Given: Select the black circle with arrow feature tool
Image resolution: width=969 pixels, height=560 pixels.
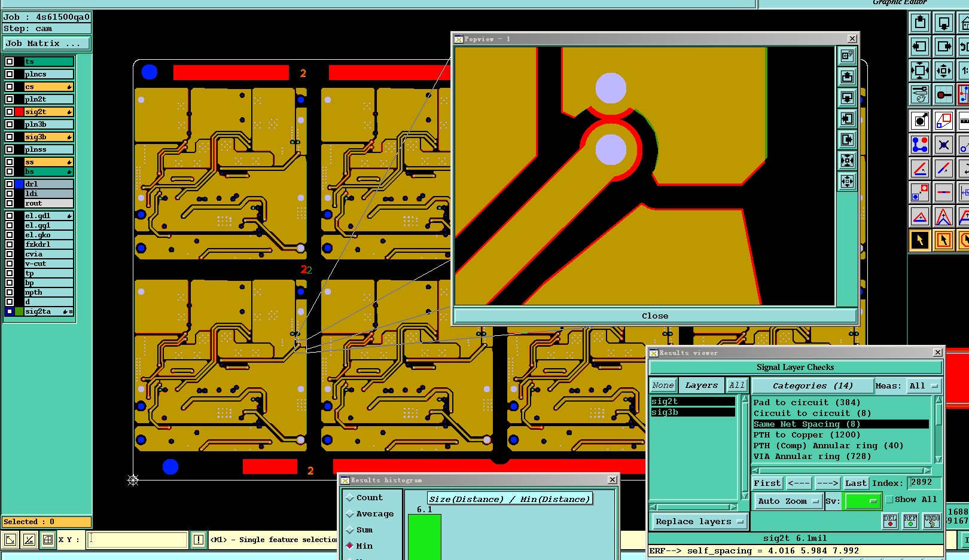Looking at the screenshot, I should click(x=920, y=121).
